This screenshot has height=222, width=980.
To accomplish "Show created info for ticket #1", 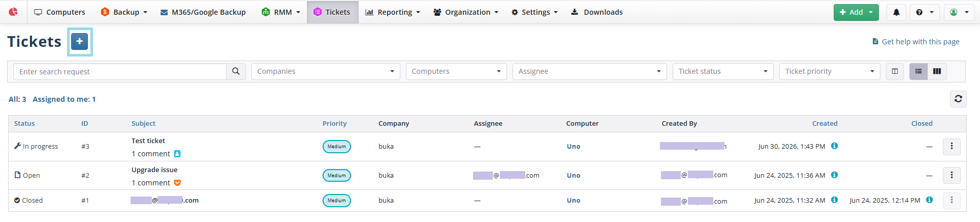I will coord(834,200).
